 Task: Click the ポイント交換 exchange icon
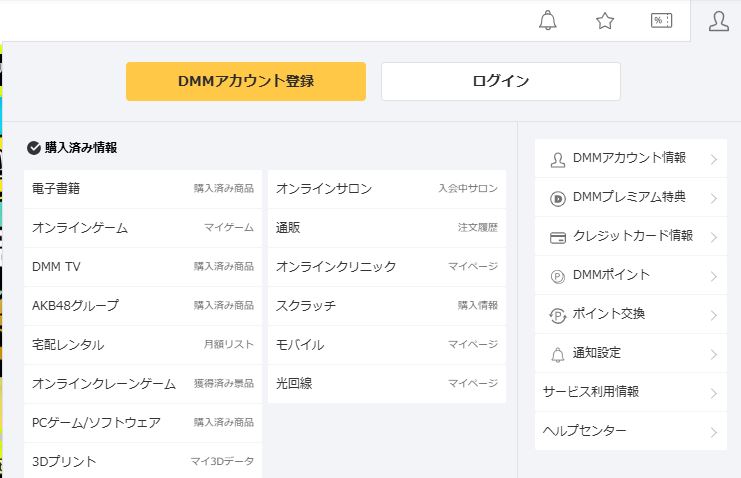(558, 315)
